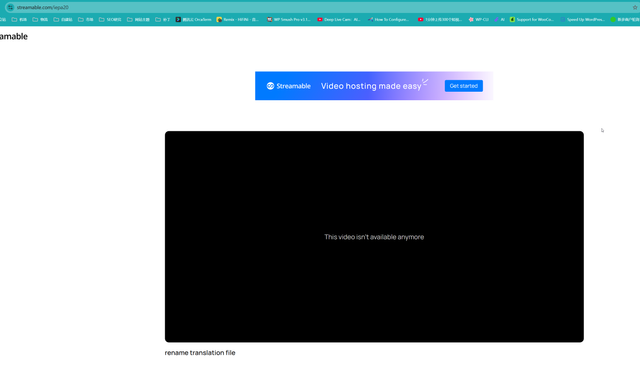The height and width of the screenshot is (382, 640).
Task: Click 'This video isn't available anymore' message
Action: pos(374,237)
